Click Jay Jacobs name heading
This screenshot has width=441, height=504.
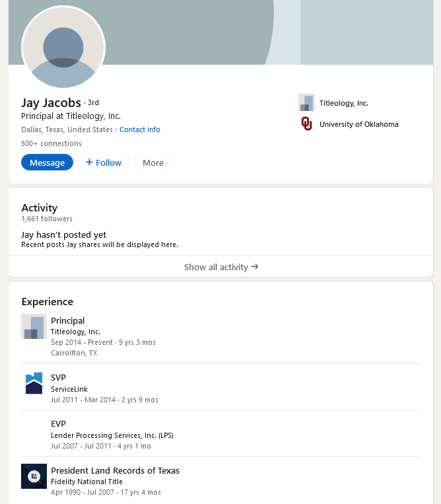(x=51, y=103)
